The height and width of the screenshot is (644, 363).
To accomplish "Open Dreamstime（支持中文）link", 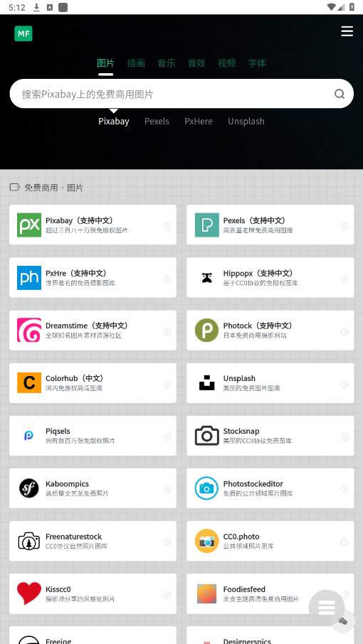I will [x=88, y=326].
